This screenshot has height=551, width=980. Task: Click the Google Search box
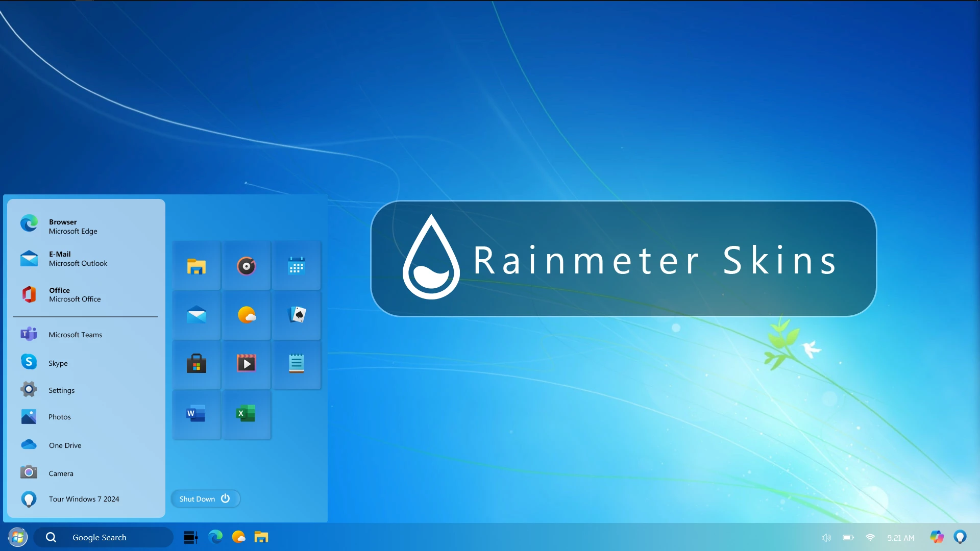pyautogui.click(x=104, y=537)
